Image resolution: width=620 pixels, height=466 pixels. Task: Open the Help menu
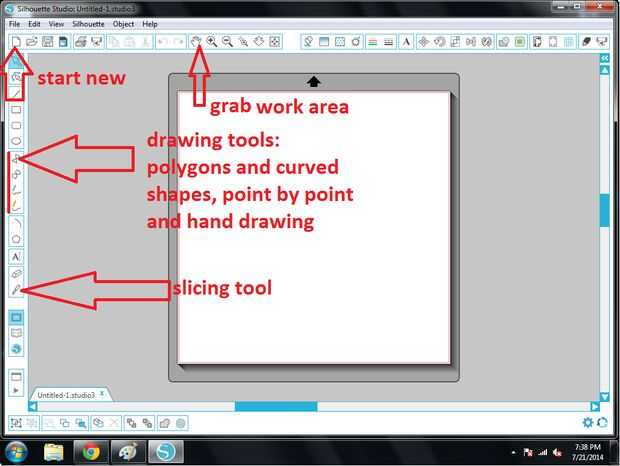150,24
